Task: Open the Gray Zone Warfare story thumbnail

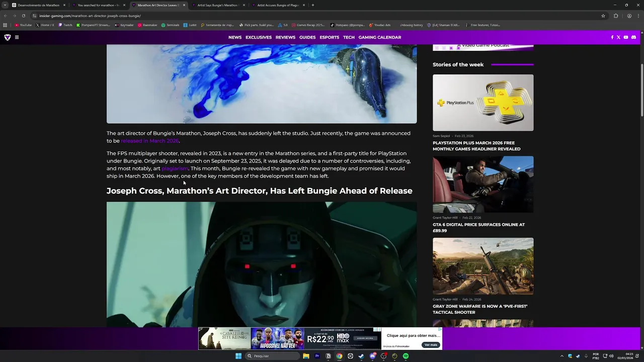Action: [x=483, y=266]
